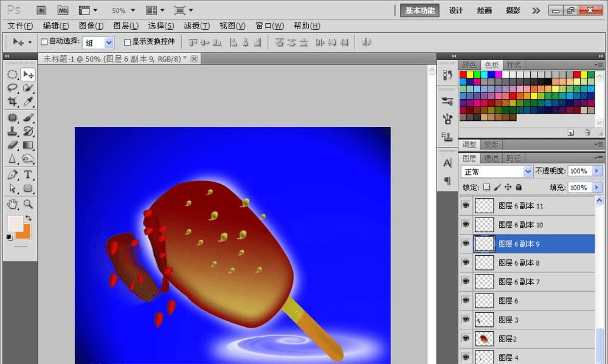Activate the 基本功能 workspace button
608x364 pixels.
pos(420,10)
